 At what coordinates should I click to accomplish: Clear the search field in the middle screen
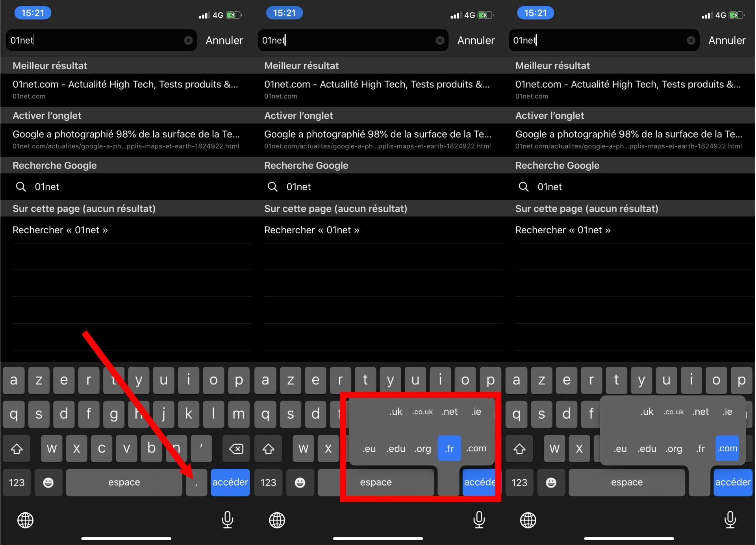[440, 40]
